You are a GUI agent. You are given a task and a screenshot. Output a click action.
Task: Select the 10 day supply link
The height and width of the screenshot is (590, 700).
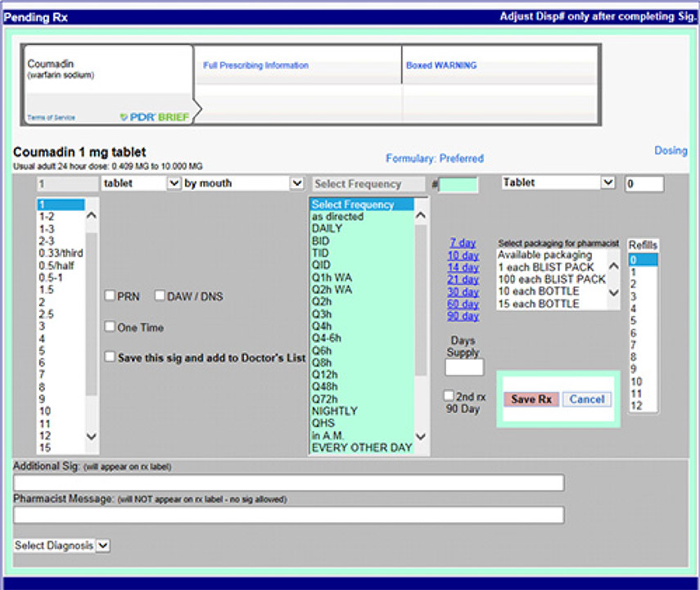[463, 256]
